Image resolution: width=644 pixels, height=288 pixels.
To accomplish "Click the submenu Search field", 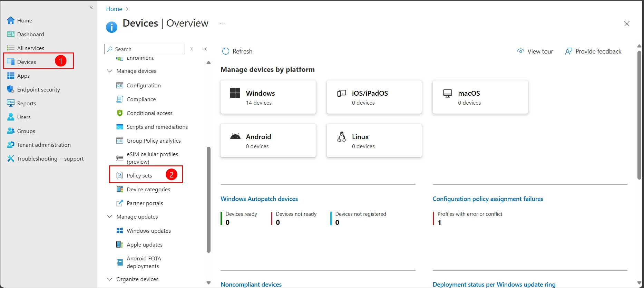I will click(145, 49).
